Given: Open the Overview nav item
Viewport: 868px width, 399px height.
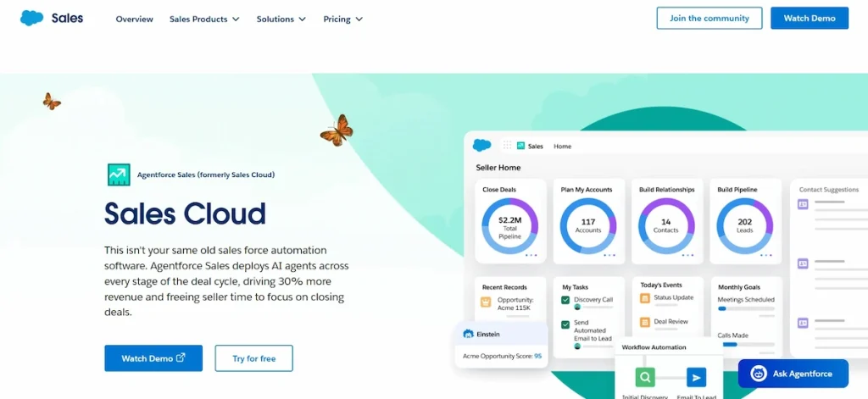Looking at the screenshot, I should (x=135, y=19).
